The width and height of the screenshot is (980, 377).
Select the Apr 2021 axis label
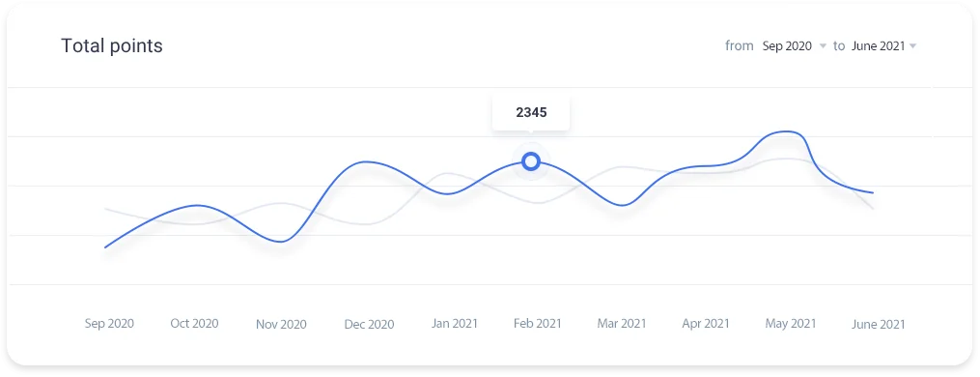[706, 324]
